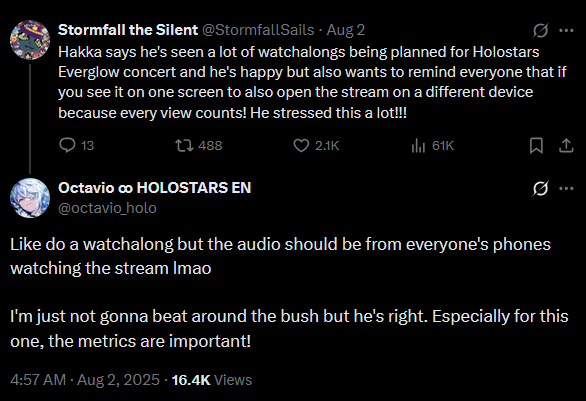Retweet Stormfall the Silent's post

pyautogui.click(x=199, y=145)
